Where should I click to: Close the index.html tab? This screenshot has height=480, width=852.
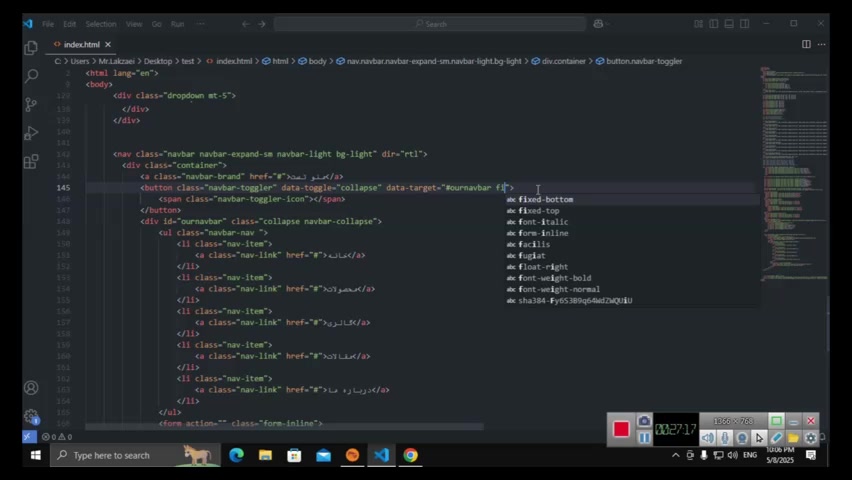(108, 45)
